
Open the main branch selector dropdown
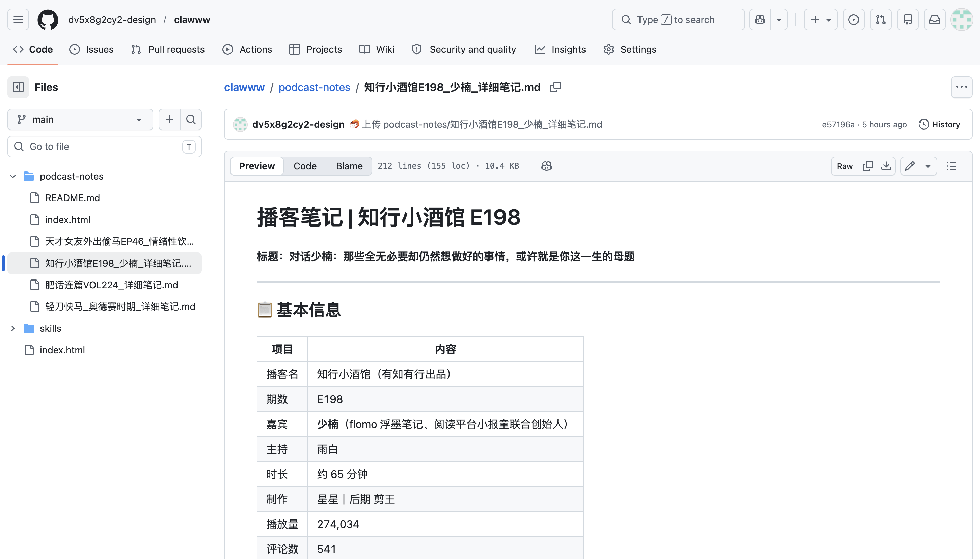80,119
